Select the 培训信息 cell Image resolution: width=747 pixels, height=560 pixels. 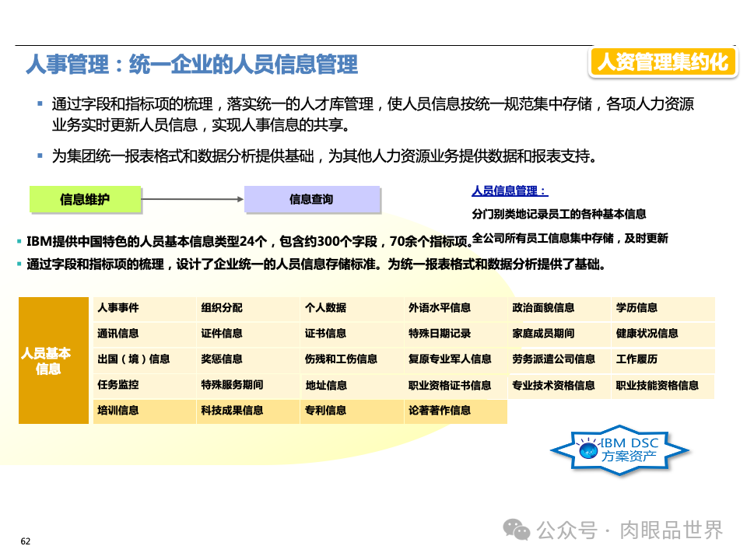coord(145,411)
